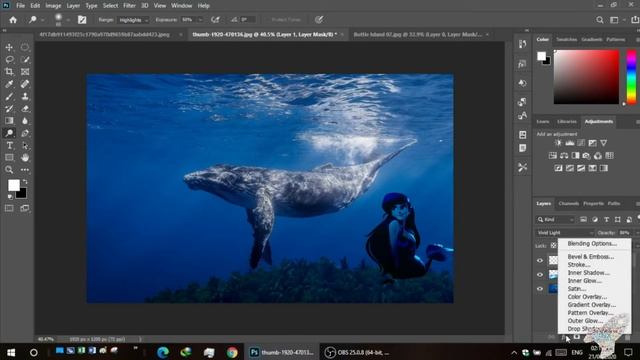Choose Inner Shadow from the popup
640x360 pixels.
click(589, 273)
